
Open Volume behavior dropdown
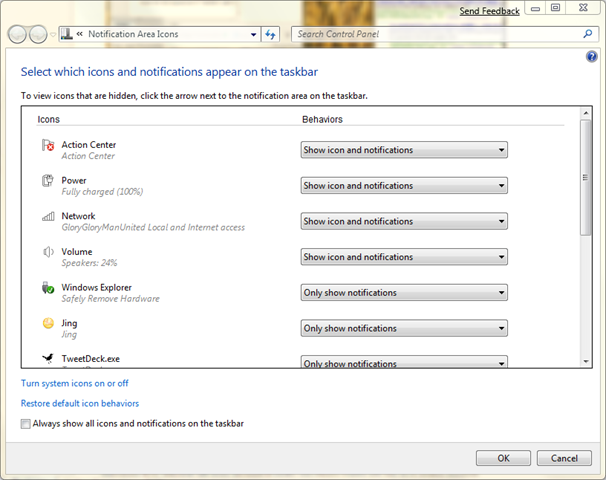[x=404, y=257]
